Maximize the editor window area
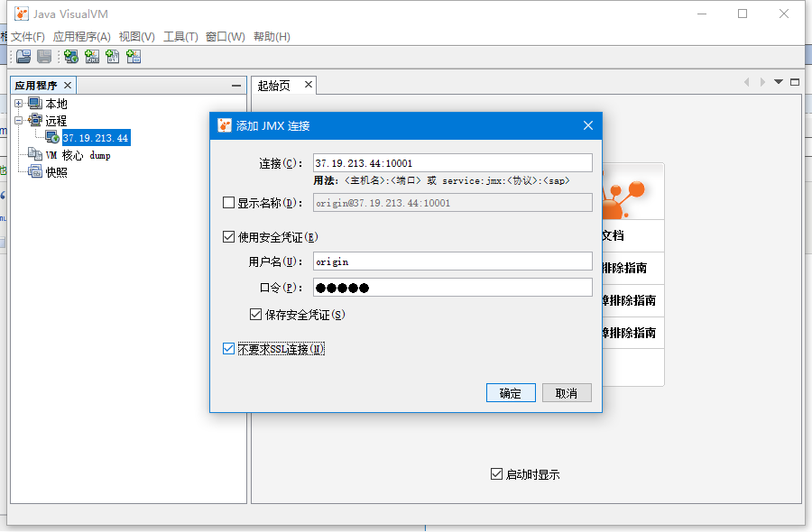Screen dimensions: 812x532 click(x=795, y=82)
